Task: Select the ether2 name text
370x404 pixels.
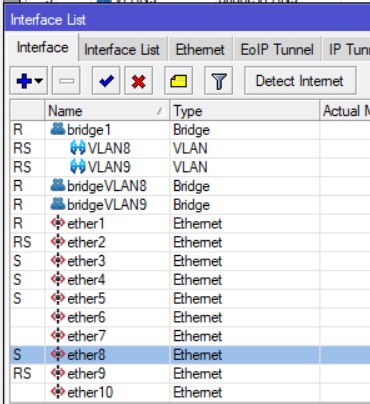Action: tap(86, 242)
